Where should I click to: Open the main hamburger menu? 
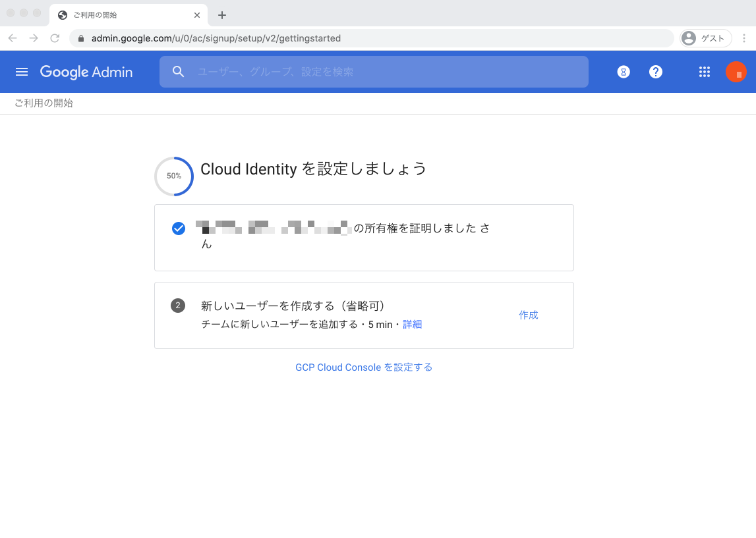coord(22,72)
